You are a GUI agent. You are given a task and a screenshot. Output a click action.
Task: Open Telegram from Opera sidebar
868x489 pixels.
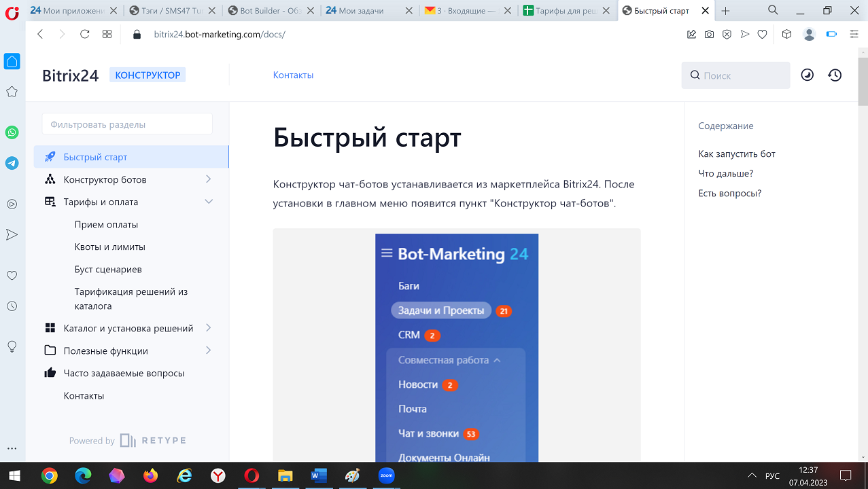tap(12, 163)
